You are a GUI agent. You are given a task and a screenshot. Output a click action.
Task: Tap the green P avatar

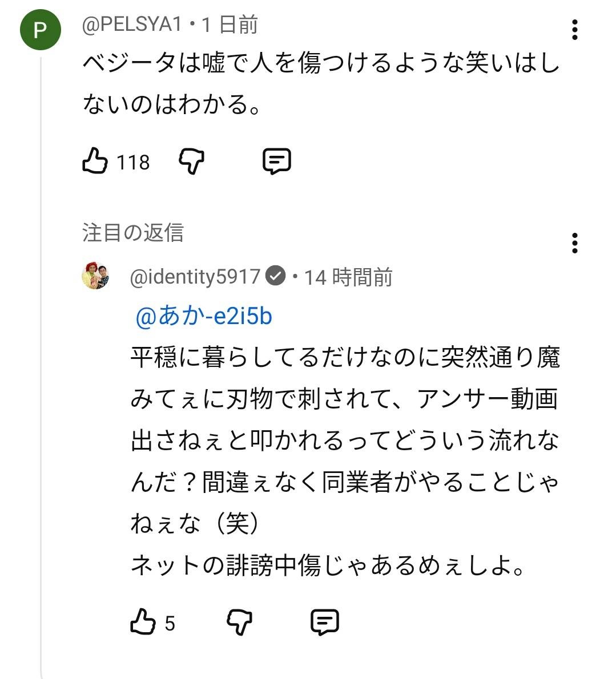(x=40, y=30)
